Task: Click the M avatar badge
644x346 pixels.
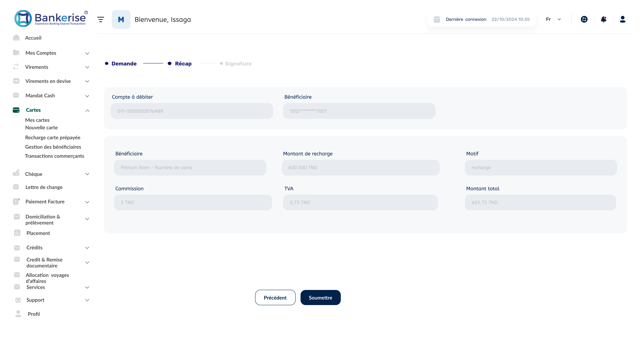Action: (121, 19)
